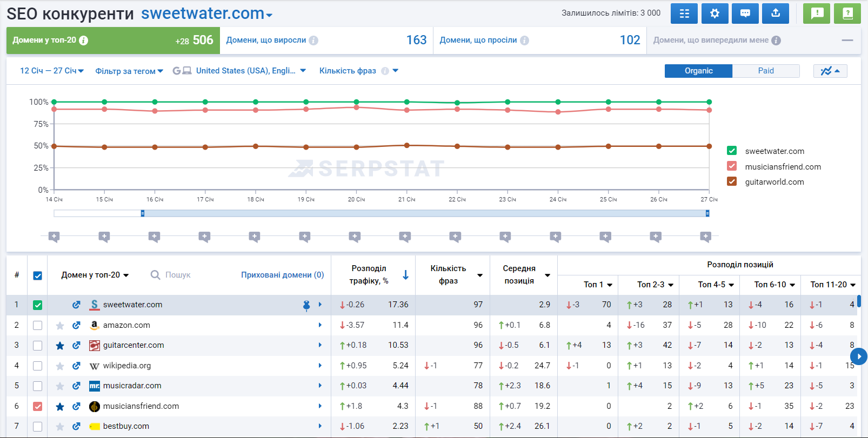Star the guitarcenter.com row favorite icon
Image resolution: width=868 pixels, height=438 pixels.
coord(60,346)
